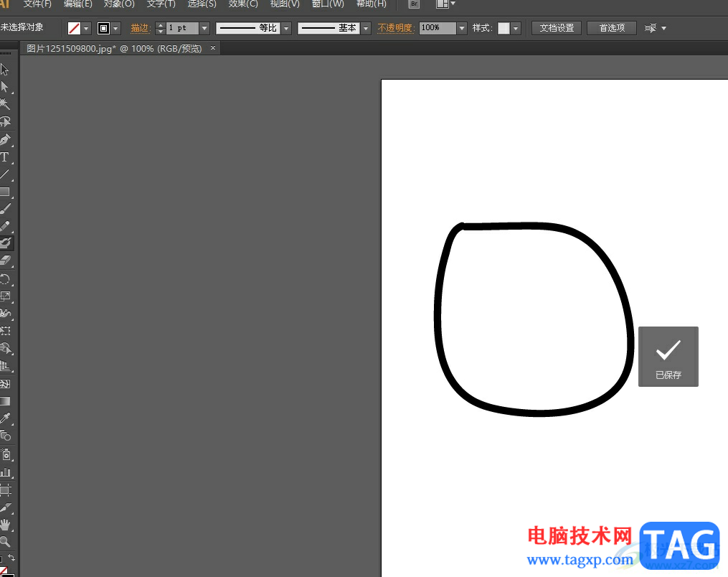
Task: Open Adobe Bridge with the Br icon
Action: tap(415, 4)
